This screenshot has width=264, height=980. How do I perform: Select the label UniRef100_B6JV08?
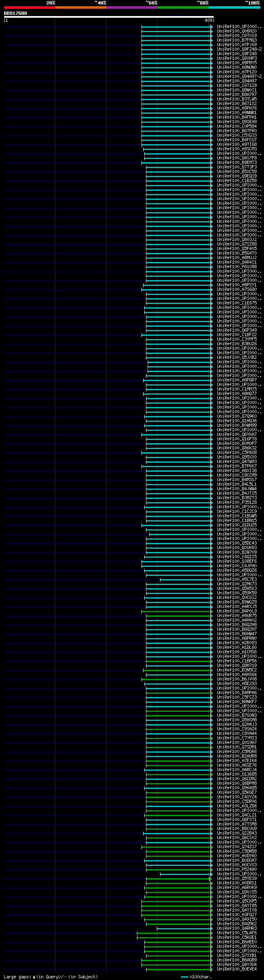pyautogui.click(x=237, y=679)
